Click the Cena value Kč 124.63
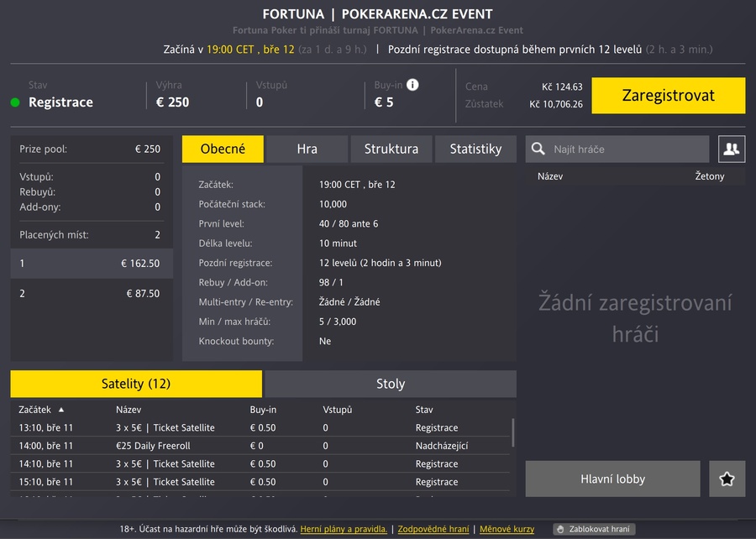756x539 pixels. (562, 86)
